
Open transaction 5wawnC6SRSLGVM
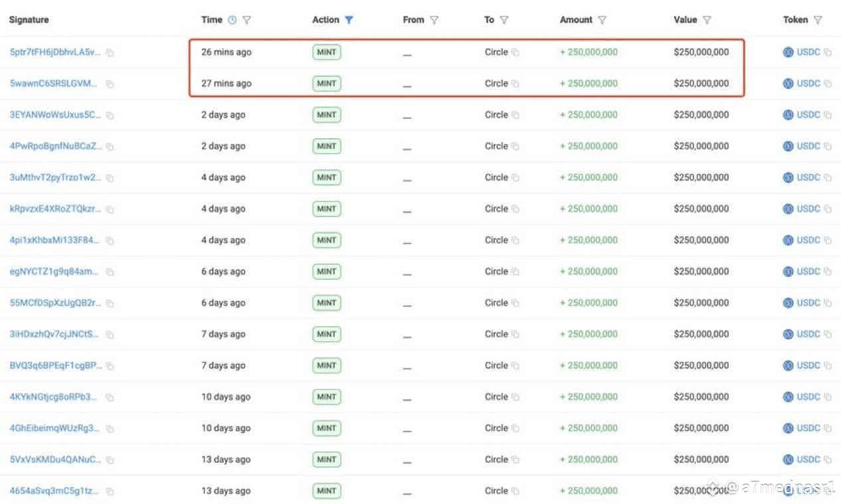[54, 84]
